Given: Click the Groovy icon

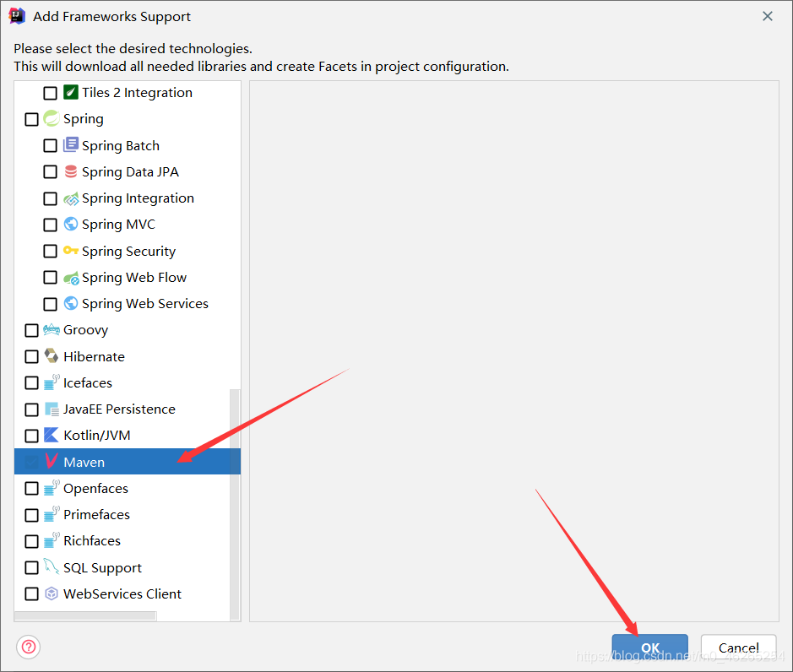Looking at the screenshot, I should tap(52, 330).
